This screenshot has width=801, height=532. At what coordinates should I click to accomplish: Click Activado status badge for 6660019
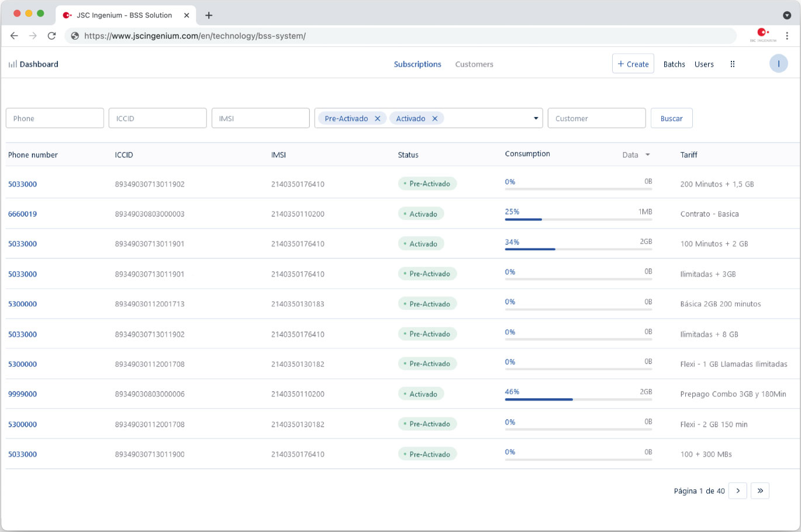click(x=421, y=214)
